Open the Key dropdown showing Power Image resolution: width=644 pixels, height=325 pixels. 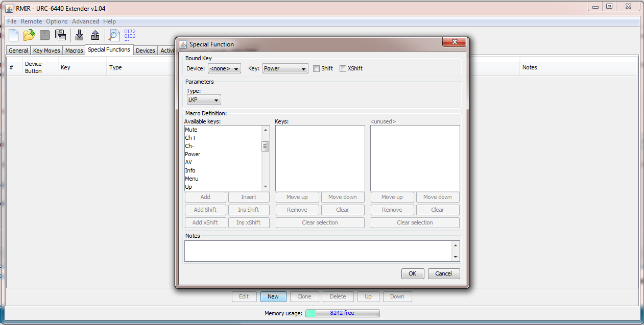(x=285, y=68)
